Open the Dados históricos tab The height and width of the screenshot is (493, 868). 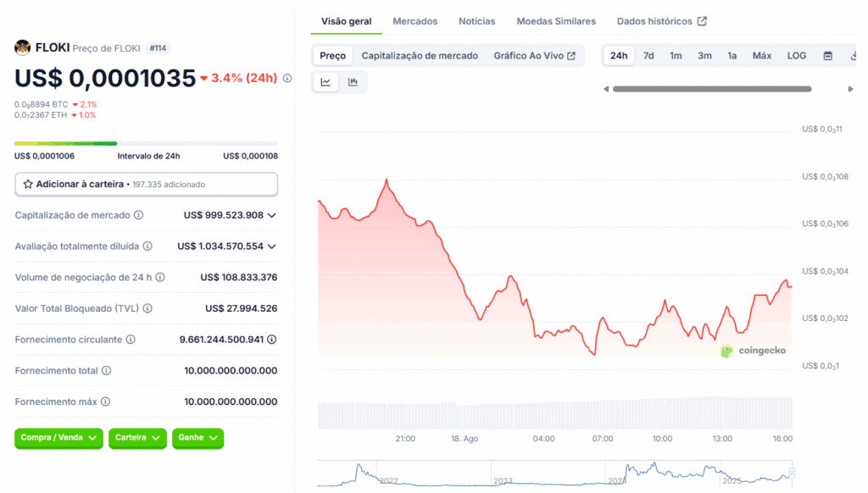coord(661,21)
